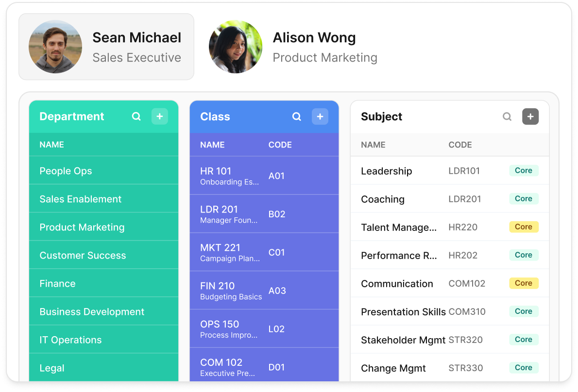Open Sean Michael's profile photo

tap(55, 47)
